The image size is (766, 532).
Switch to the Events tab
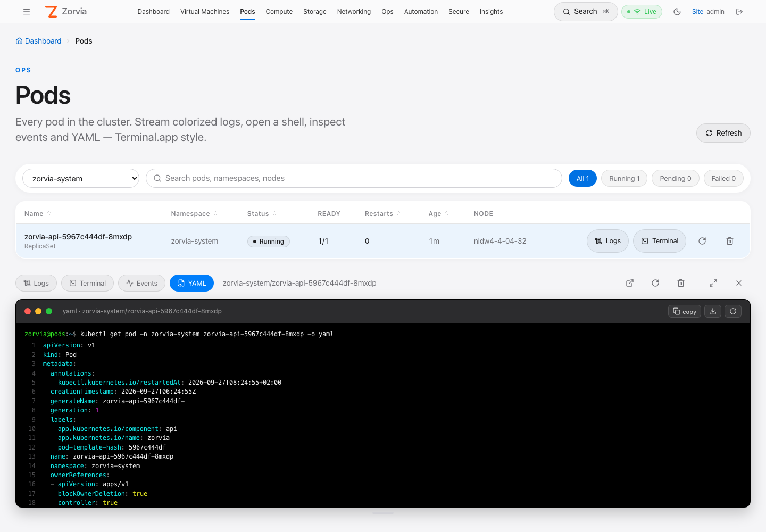(x=141, y=283)
